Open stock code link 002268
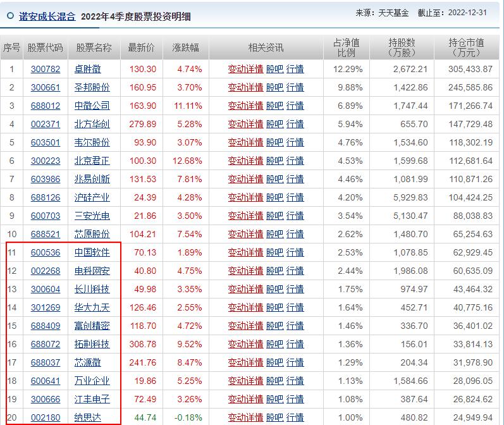504x425 pixels. tap(46, 271)
